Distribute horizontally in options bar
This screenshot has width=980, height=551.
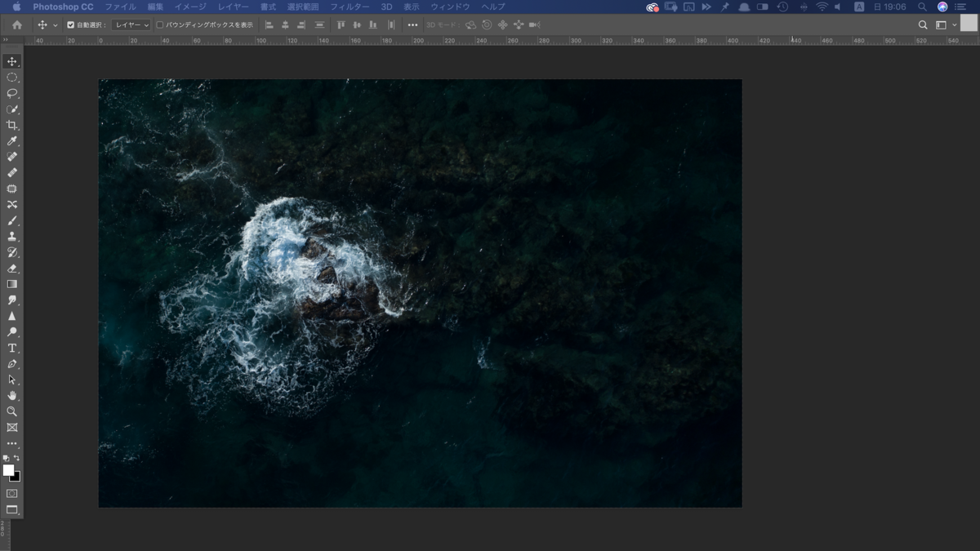[x=391, y=25]
